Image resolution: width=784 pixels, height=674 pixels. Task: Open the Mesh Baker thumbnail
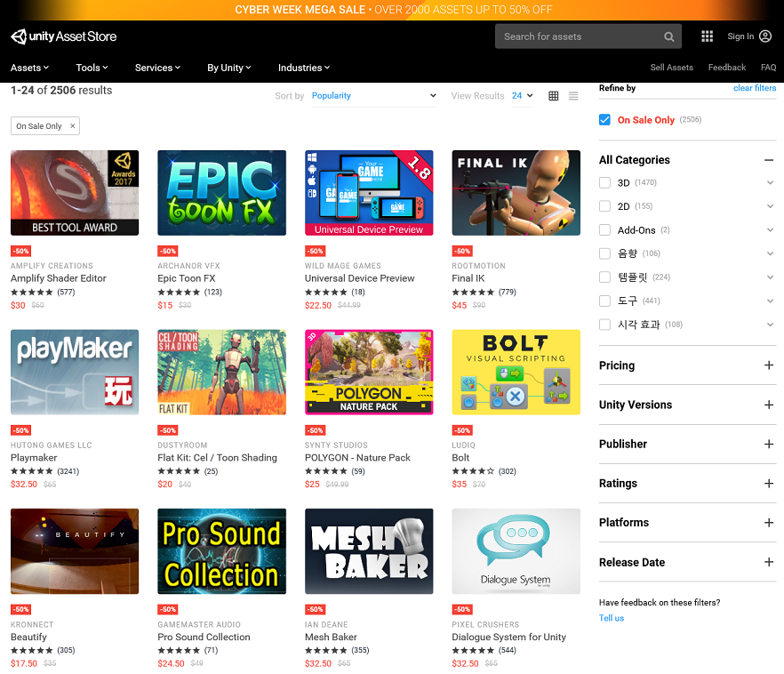(x=369, y=551)
